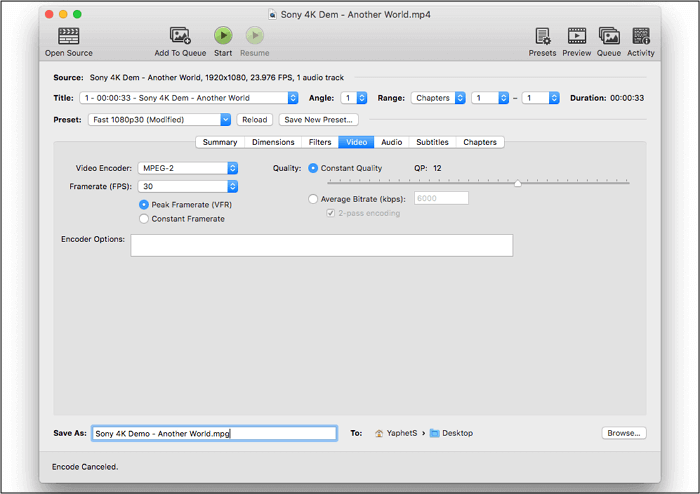Click the QP value 12

coord(437,168)
